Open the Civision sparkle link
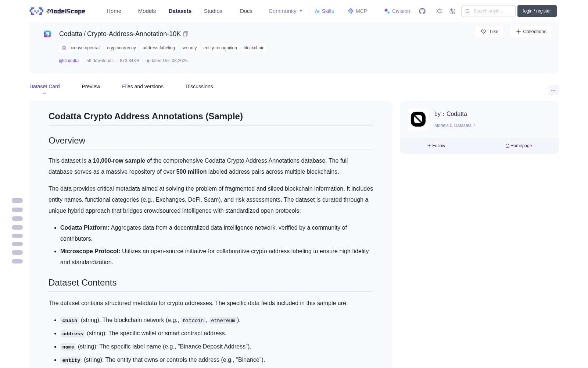 397,11
